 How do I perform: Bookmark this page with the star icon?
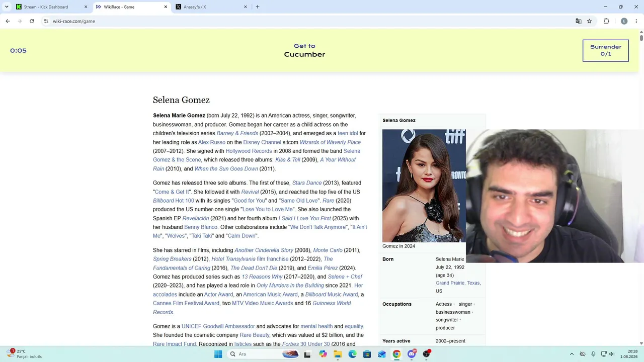pos(589,21)
